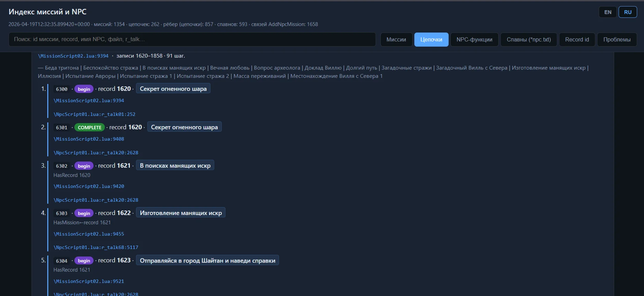
Task: Open link NpcScript01.lua:r_talk68:5117
Action: [x=96, y=247]
